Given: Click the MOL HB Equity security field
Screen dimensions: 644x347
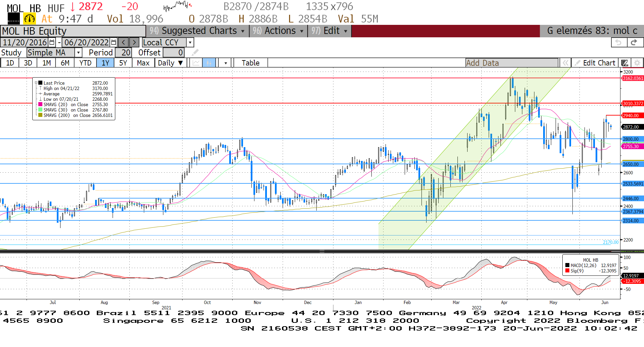Looking at the screenshot, I should click(x=73, y=31).
